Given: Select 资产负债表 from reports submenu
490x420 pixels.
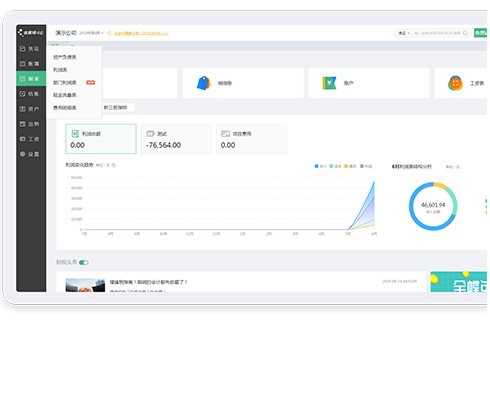Looking at the screenshot, I should [x=65, y=57].
